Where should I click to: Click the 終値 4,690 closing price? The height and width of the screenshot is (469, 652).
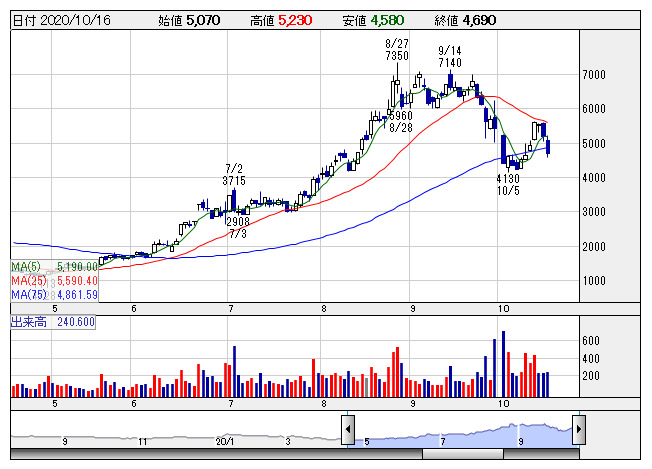click(x=465, y=20)
